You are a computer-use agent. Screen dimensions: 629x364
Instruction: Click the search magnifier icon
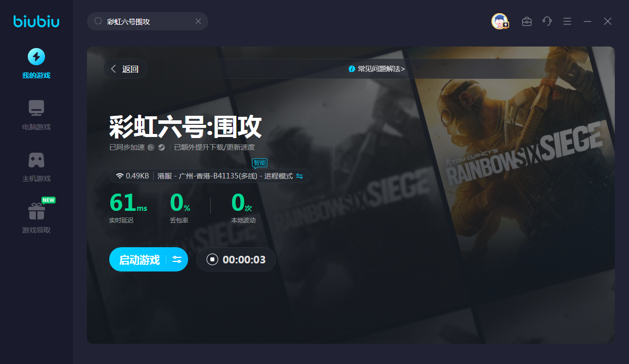[x=99, y=21]
